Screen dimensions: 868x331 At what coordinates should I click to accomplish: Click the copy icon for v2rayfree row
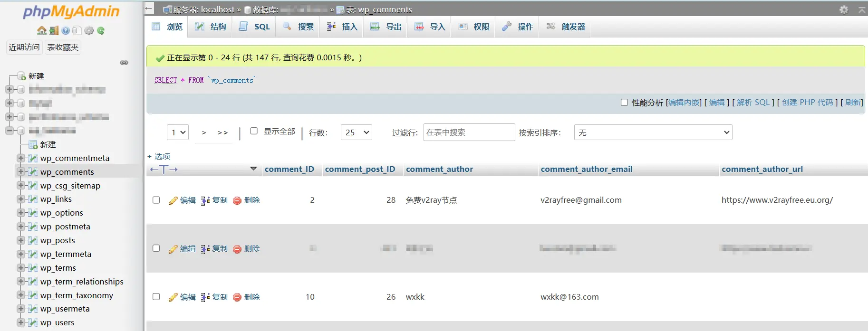click(205, 200)
